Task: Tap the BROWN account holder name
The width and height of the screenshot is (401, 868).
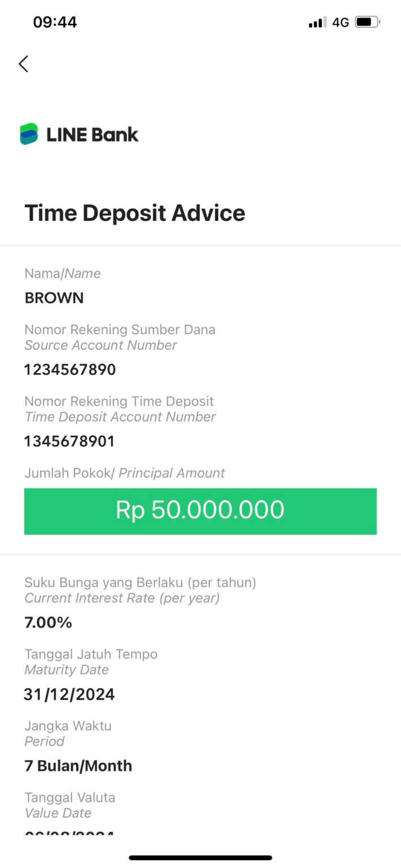Action: pos(54,298)
